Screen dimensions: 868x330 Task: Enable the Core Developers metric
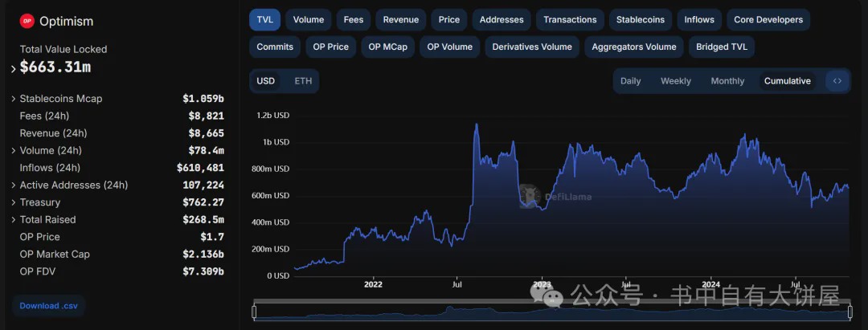coord(768,19)
